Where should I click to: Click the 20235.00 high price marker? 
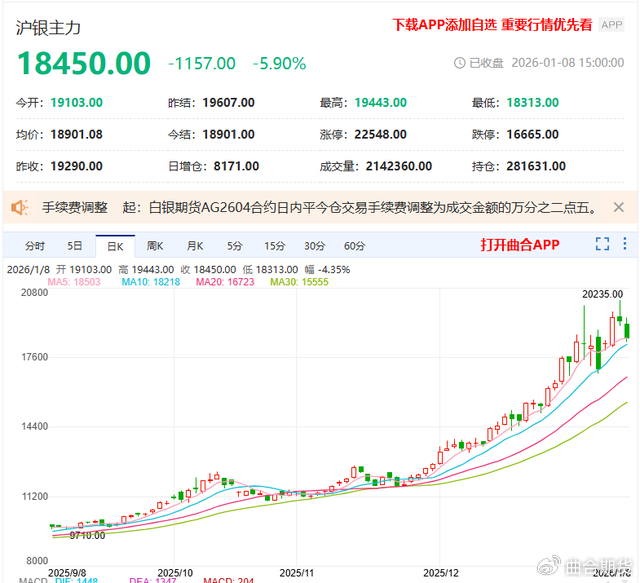[x=602, y=294]
